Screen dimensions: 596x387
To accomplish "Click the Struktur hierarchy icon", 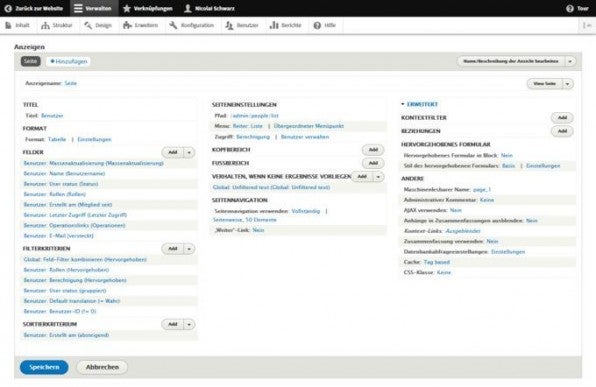I will (45, 25).
